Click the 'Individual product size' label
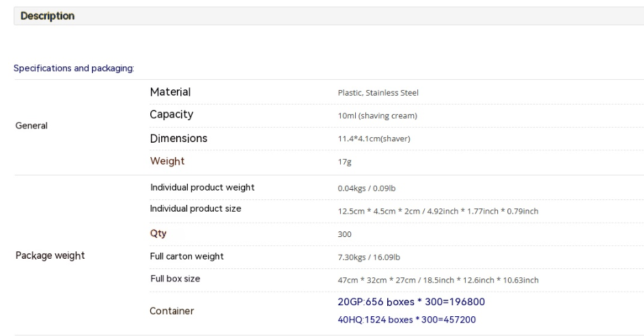 (x=195, y=209)
